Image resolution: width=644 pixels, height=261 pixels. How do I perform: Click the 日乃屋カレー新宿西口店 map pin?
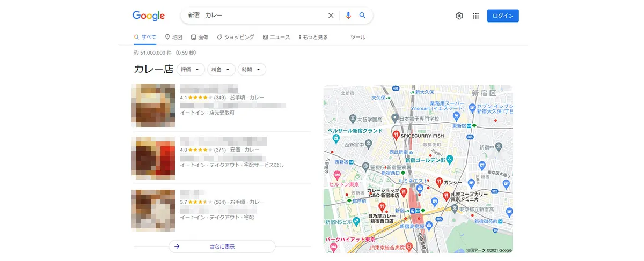click(382, 206)
